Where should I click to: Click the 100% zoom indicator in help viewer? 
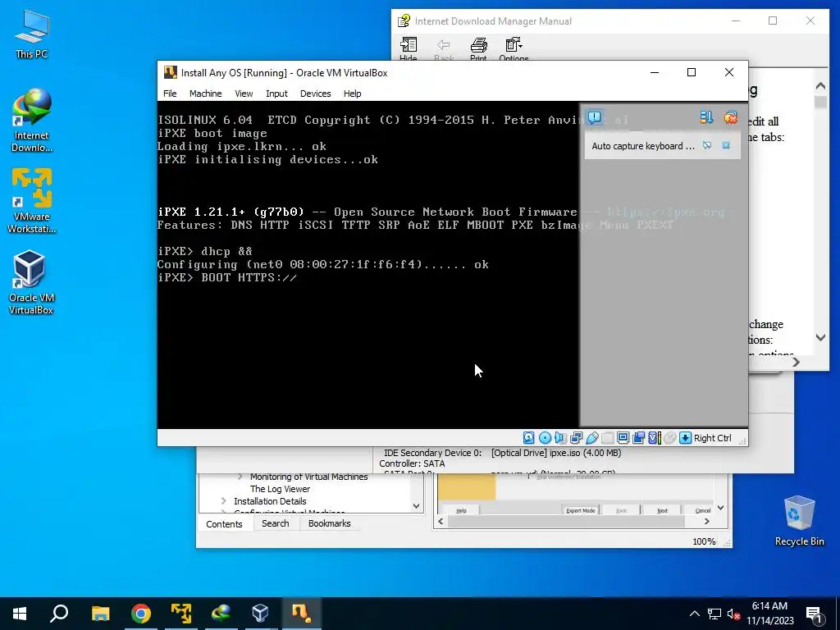click(x=704, y=541)
